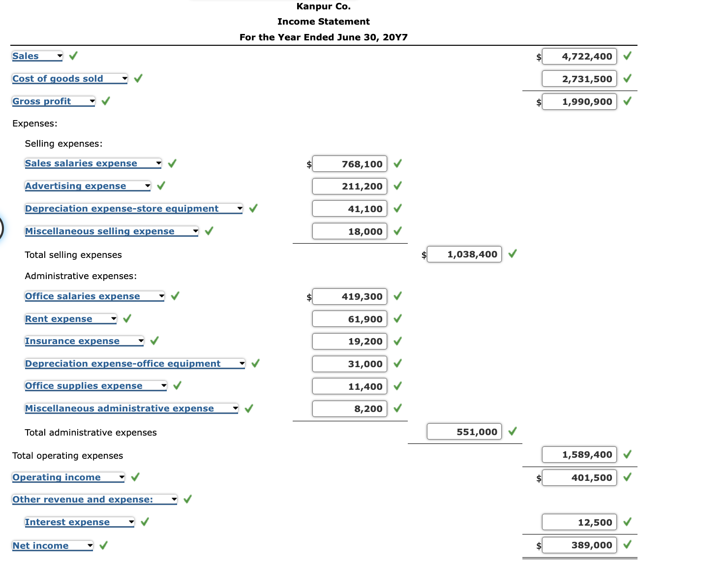The width and height of the screenshot is (728, 566).
Task: Click checkmark next to Sales salaries expense dropdown
Action: coord(172,163)
